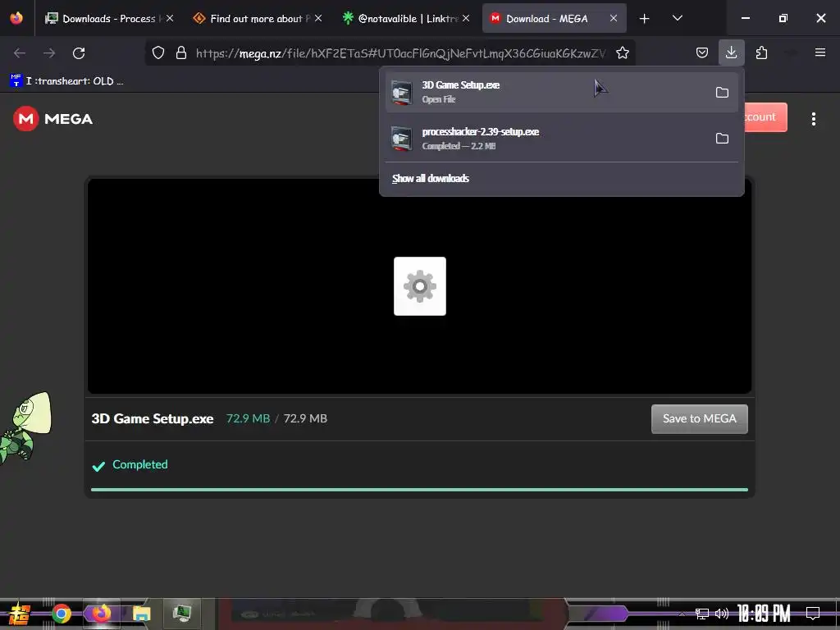Close the @notavalible Linktree tab
840x630 pixels.
(x=466, y=18)
